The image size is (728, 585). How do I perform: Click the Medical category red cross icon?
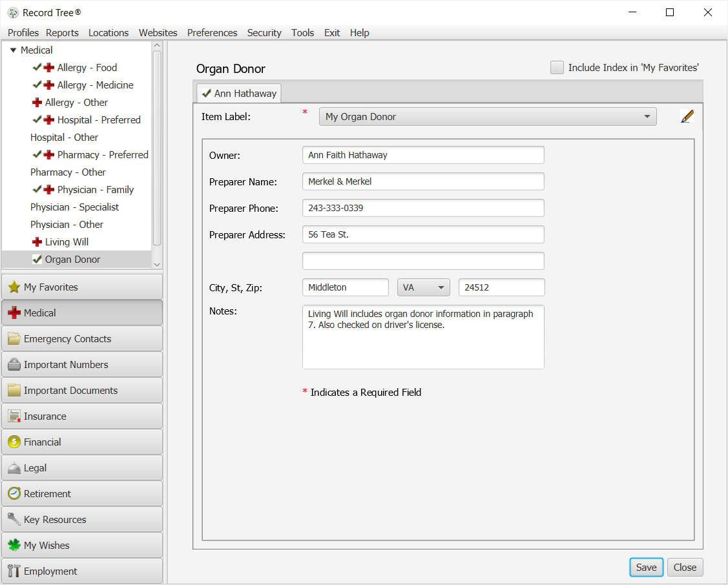pyautogui.click(x=14, y=312)
